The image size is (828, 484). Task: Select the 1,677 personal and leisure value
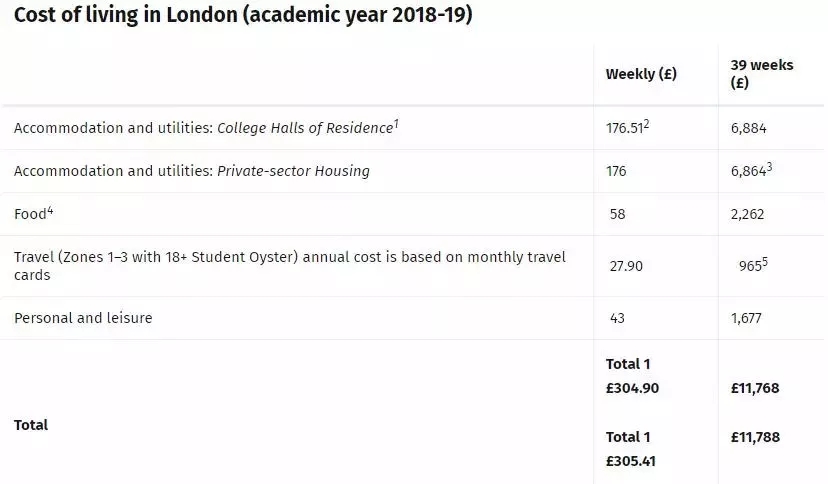746,318
